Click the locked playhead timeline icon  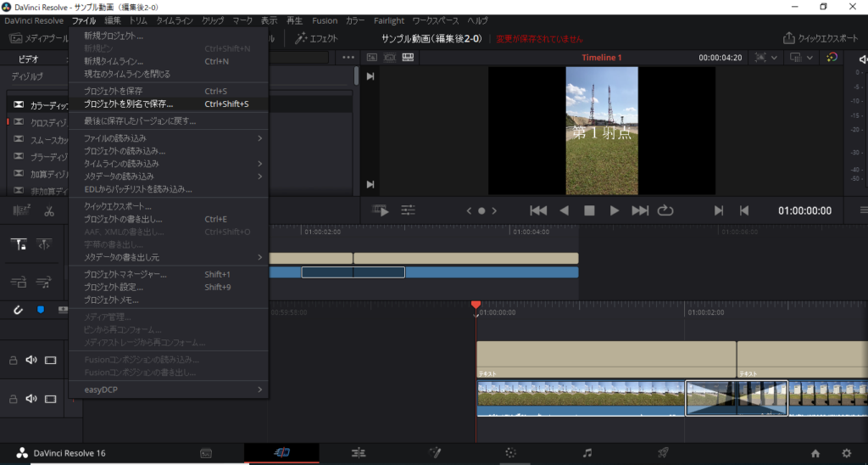(x=19, y=244)
